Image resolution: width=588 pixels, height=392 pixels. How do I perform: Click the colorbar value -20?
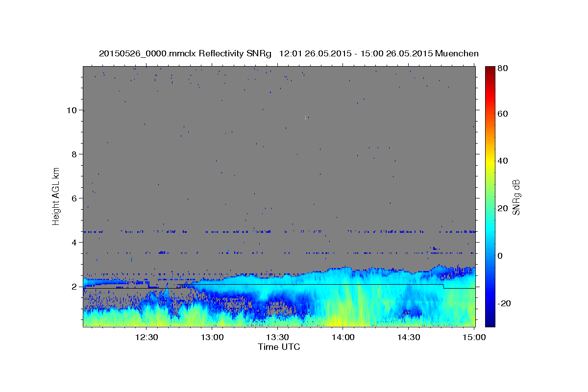click(504, 303)
